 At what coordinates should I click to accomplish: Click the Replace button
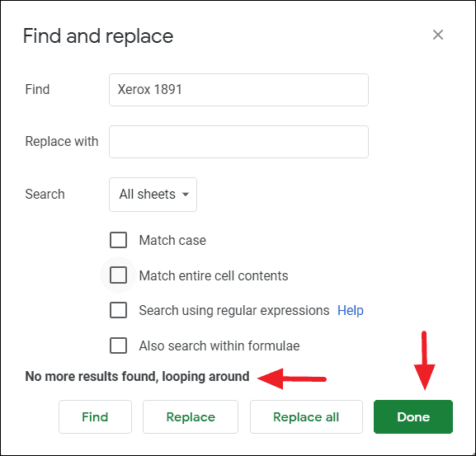pos(191,417)
